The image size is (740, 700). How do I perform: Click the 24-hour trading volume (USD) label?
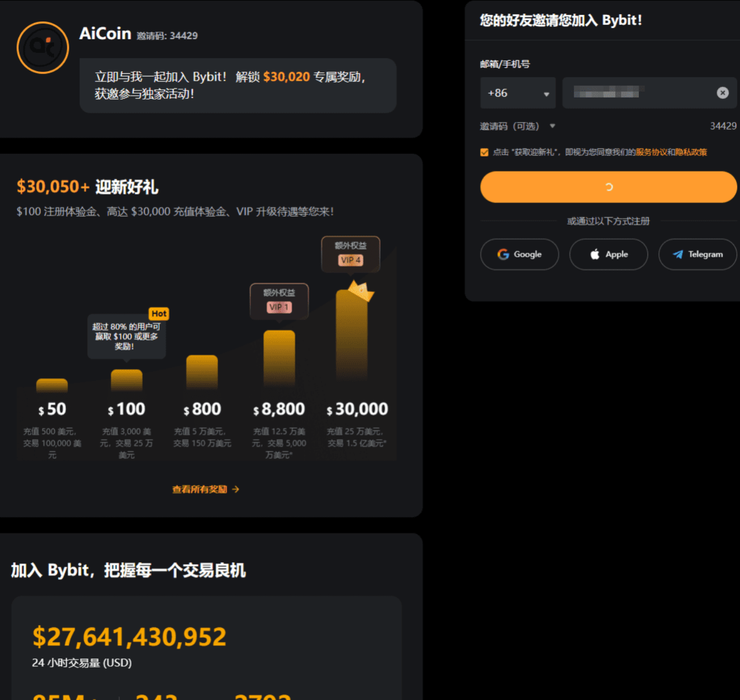(82, 663)
